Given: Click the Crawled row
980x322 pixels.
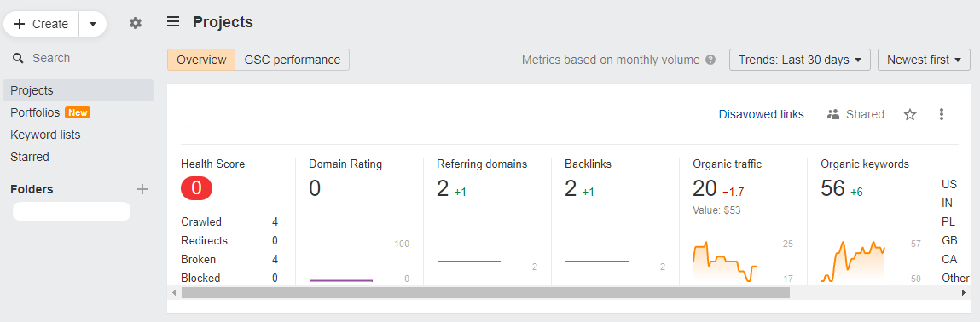Looking at the screenshot, I should [x=229, y=221].
